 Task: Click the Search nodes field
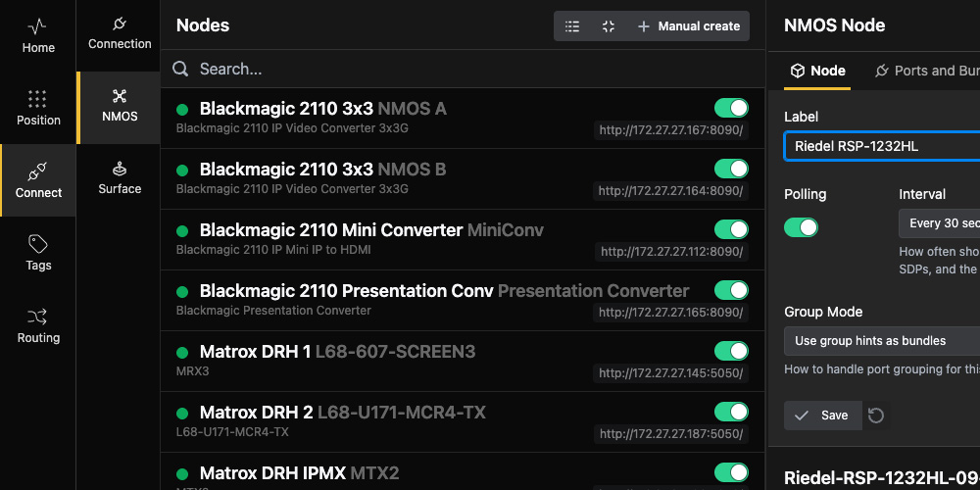[463, 69]
